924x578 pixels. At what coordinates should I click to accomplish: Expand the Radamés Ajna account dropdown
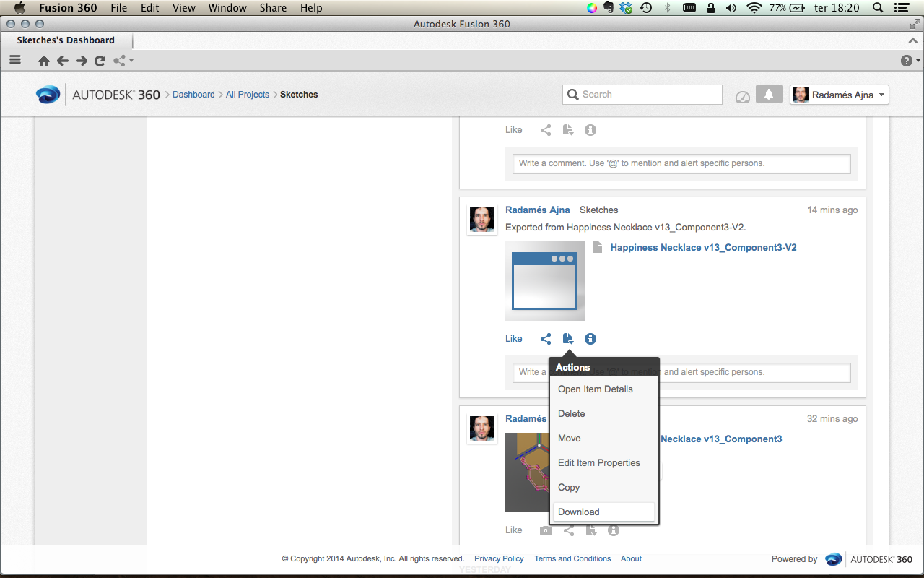click(840, 95)
